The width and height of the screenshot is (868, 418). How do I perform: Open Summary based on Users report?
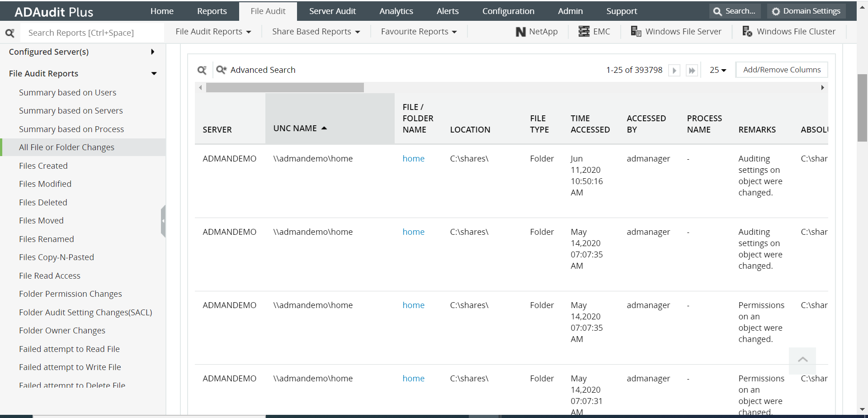[x=67, y=93]
